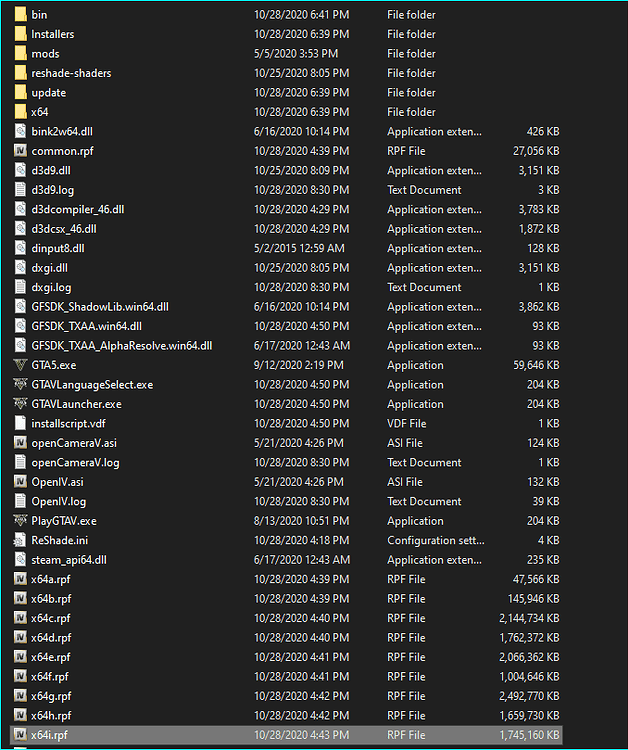Viewport: 628px width, 750px height.
Task: Select the steam_api64.dll file icon
Action: (20, 560)
